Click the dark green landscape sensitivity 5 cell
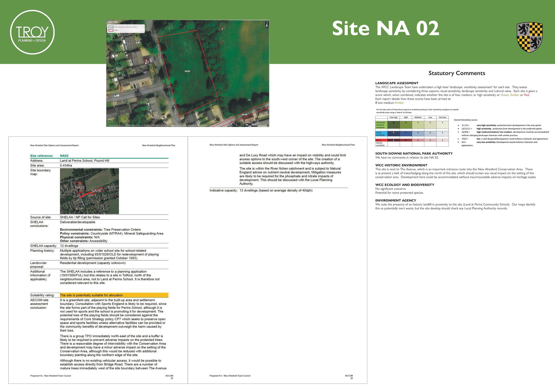Image resolution: width=555 pixels, height=392 pixels. pos(393,125)
